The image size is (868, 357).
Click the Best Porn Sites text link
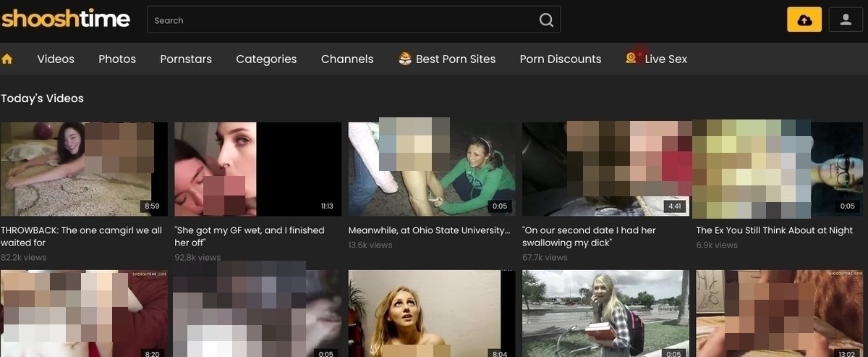click(456, 59)
